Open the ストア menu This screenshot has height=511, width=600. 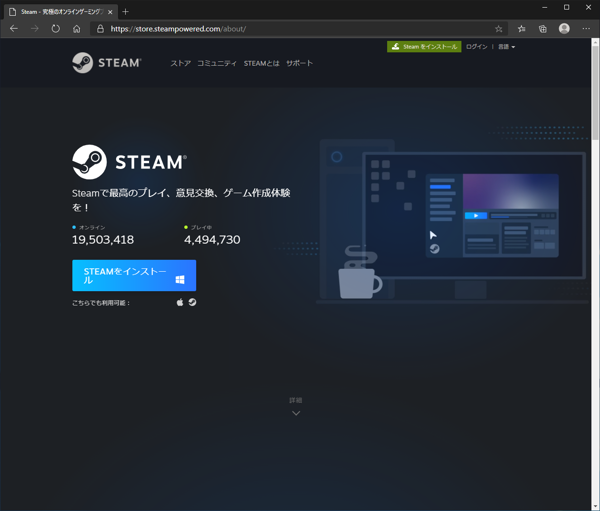point(181,63)
